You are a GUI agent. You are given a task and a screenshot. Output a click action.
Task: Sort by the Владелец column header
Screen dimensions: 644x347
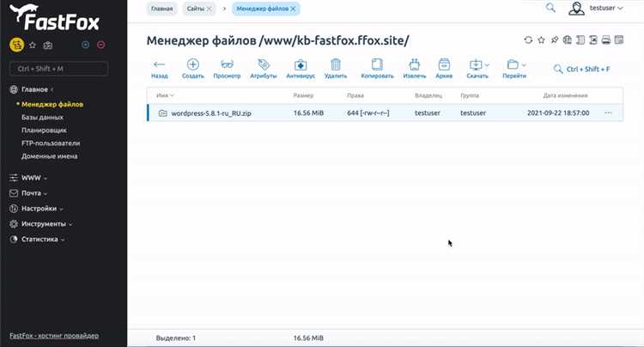coord(428,95)
